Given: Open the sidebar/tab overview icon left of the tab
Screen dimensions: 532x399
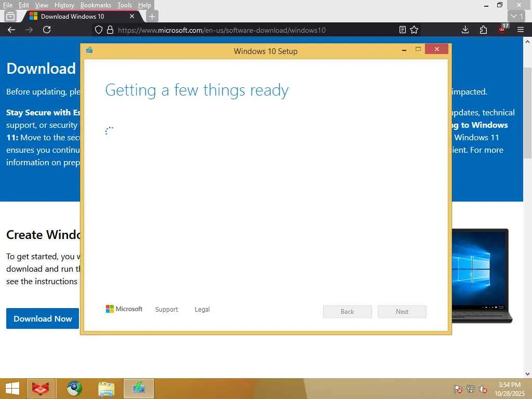Looking at the screenshot, I should (10, 16).
